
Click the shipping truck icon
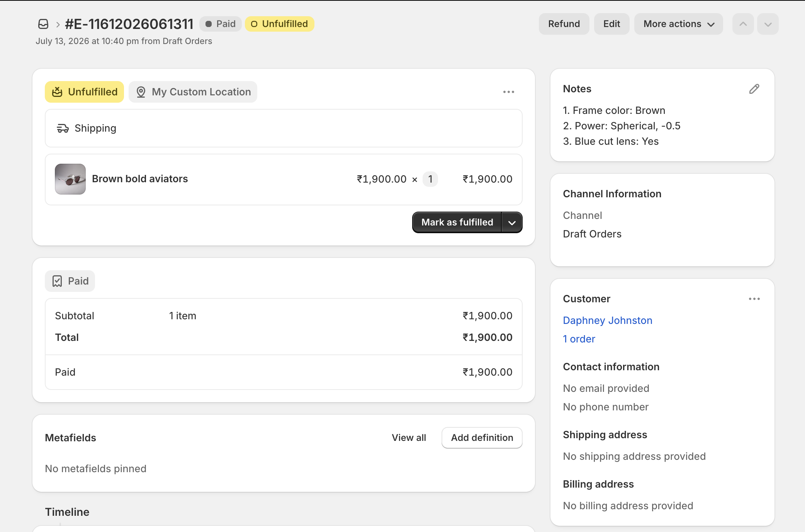63,128
